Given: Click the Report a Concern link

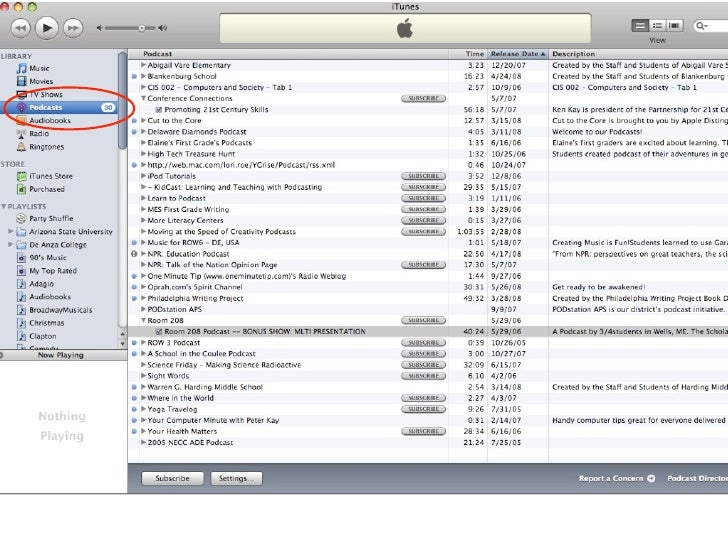Looking at the screenshot, I should pyautogui.click(x=617, y=478).
